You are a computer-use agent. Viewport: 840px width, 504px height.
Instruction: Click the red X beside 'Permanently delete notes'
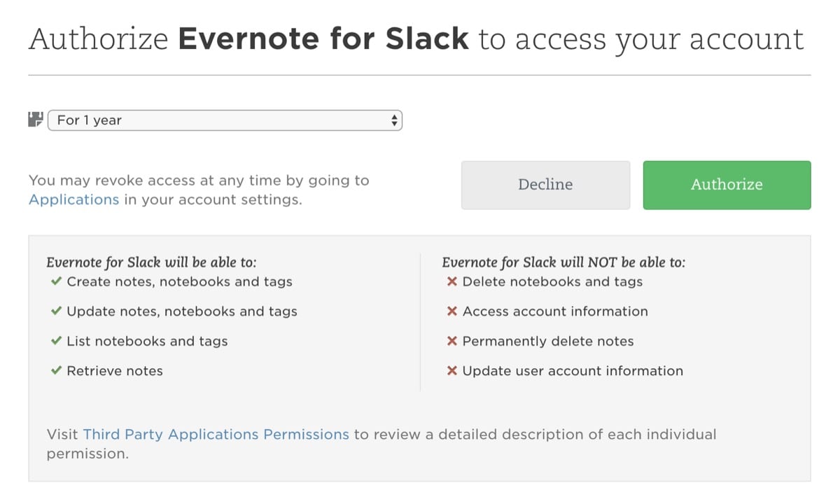[x=452, y=342]
